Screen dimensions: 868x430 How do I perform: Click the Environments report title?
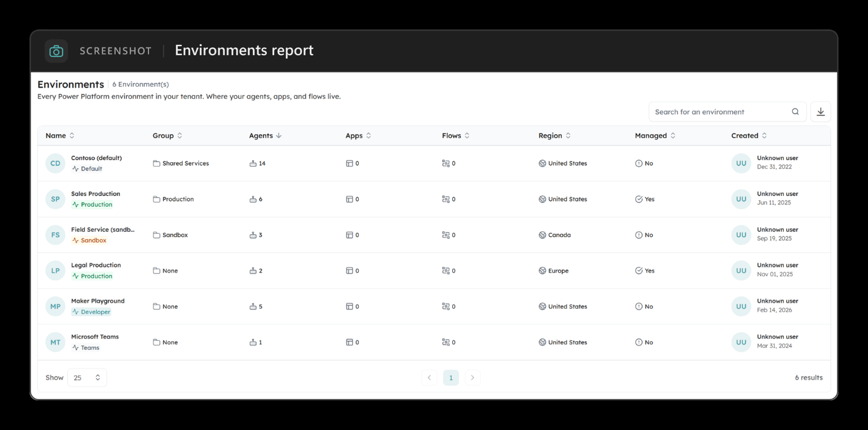[244, 50]
